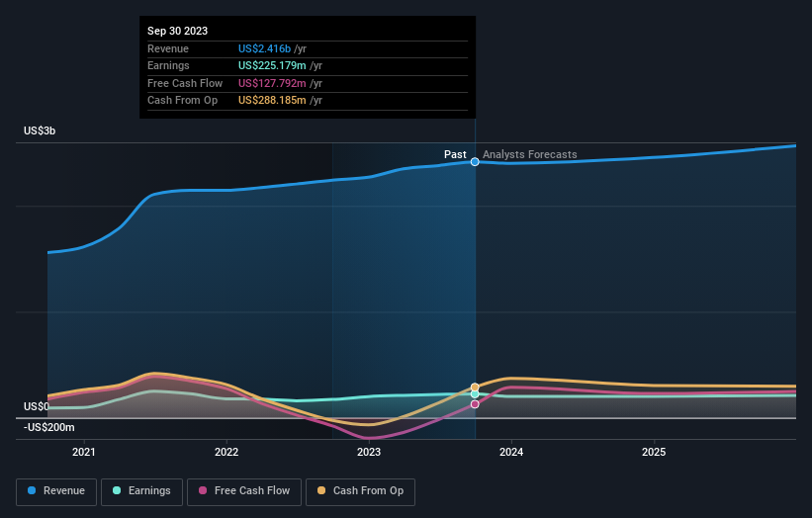Click the Sep 30 2023 tooltip date

pos(178,31)
